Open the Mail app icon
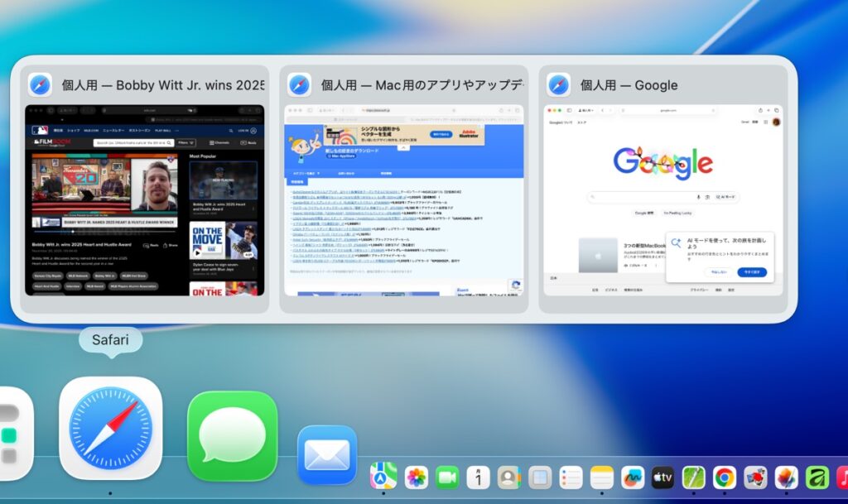Viewport: 848px width, 504px height. point(327,454)
